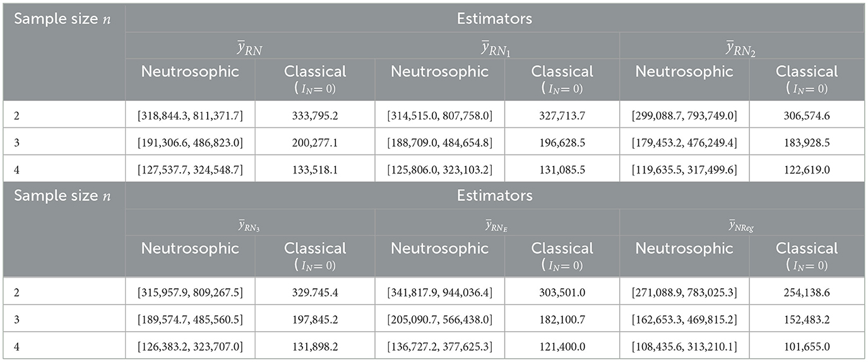Click interval [126,383.2, 323,707.0]
The height and width of the screenshot is (362, 868).
click(x=190, y=346)
